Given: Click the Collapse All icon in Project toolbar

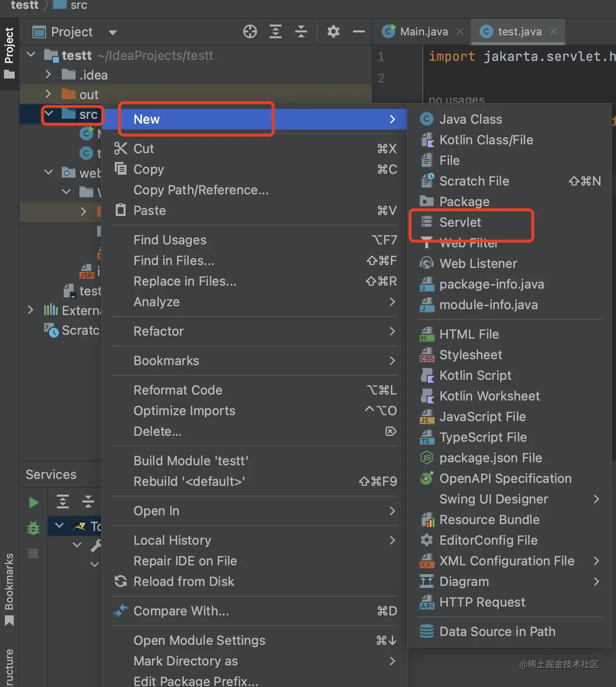Looking at the screenshot, I should (301, 32).
